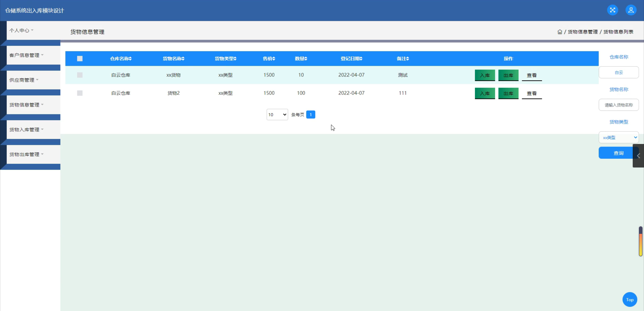Viewport: 644px width, 311px height.
Task: Collapse side panel with left chevron
Action: 638,156
